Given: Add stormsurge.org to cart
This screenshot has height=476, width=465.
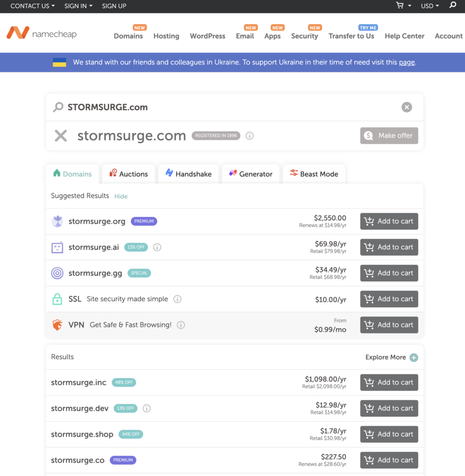Looking at the screenshot, I should coord(389,221).
